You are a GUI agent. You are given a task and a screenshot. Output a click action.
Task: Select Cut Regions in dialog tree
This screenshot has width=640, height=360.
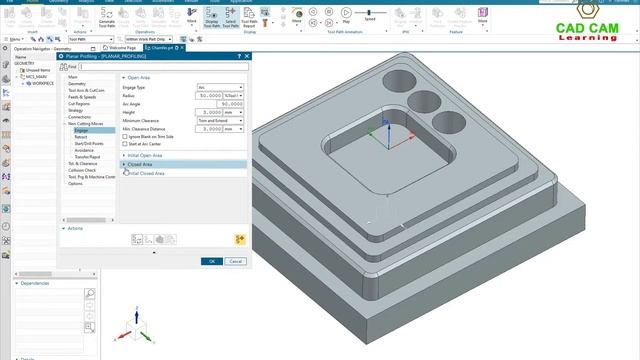tap(79, 104)
